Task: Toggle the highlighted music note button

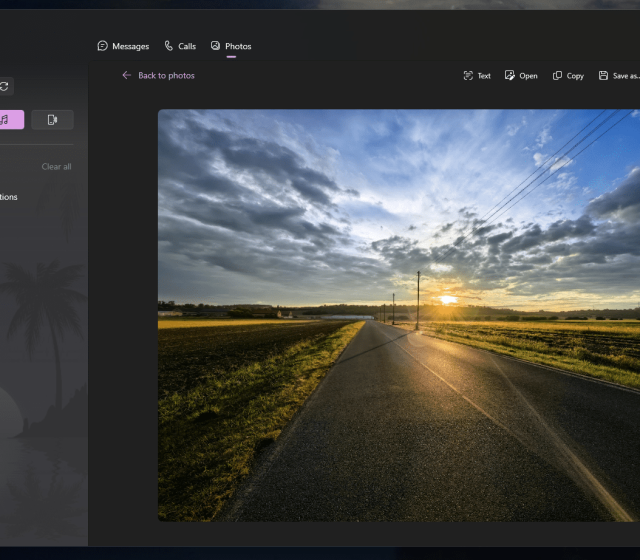Action: (x=5, y=120)
